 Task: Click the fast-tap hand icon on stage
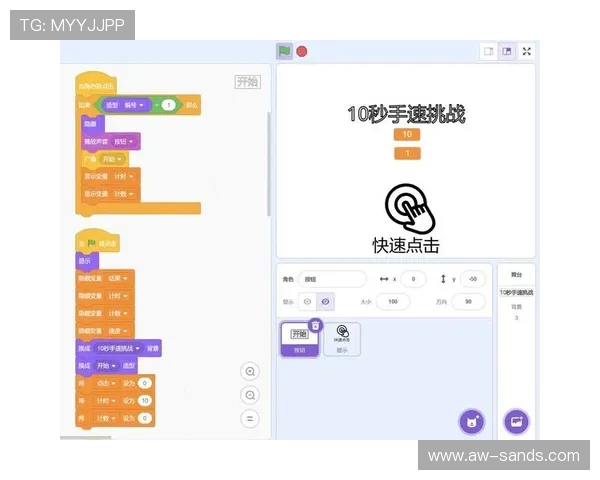(x=409, y=208)
